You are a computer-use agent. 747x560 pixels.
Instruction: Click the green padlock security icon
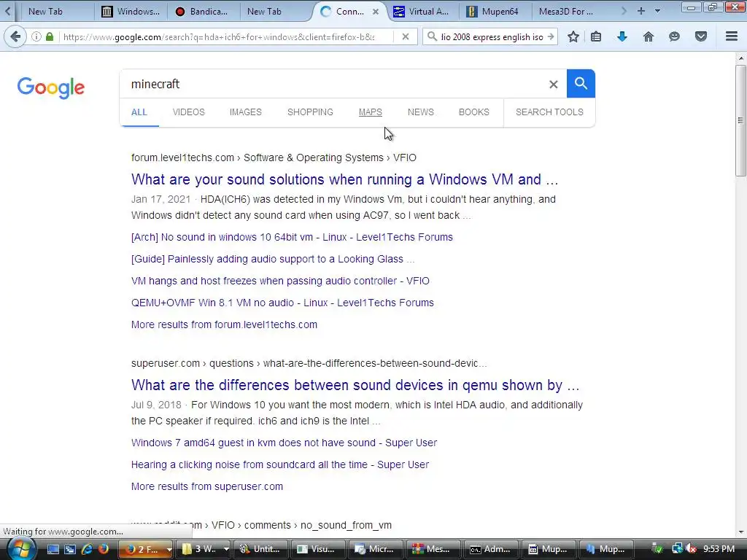click(x=50, y=36)
